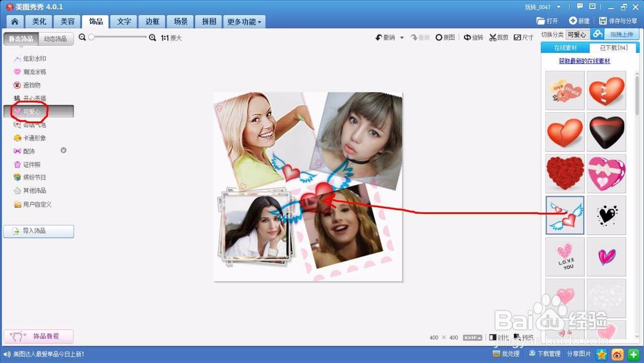The height and width of the screenshot is (363, 644).
Task: Select the black splatter heart sticker
Action: point(606,215)
